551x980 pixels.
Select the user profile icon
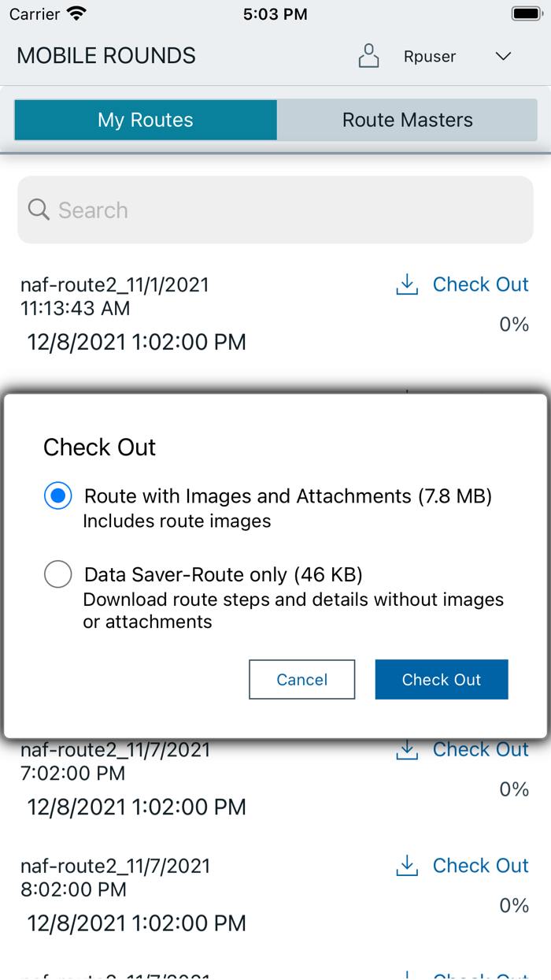pyautogui.click(x=368, y=56)
